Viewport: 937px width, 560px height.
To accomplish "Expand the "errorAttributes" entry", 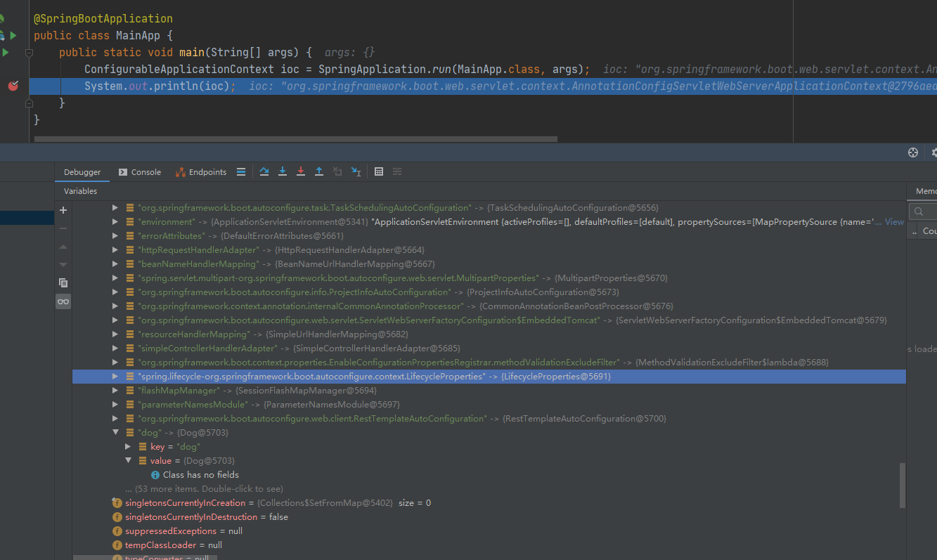I will pos(115,236).
